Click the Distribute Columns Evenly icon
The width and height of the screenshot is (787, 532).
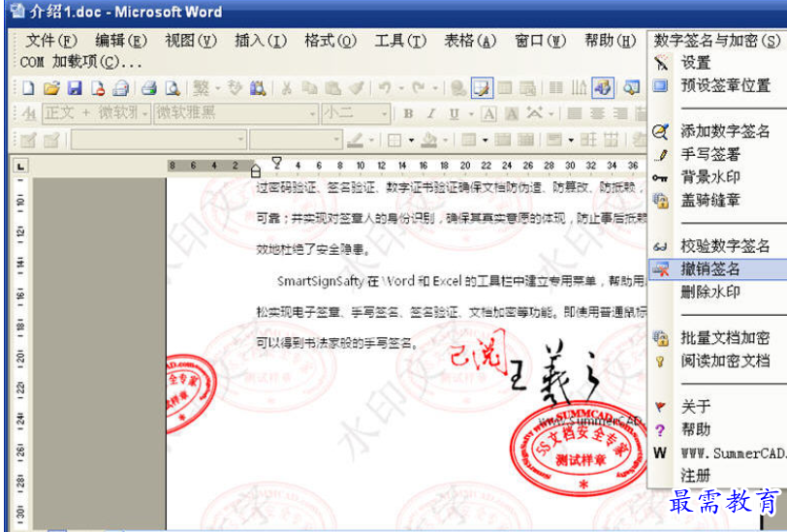click(x=611, y=140)
